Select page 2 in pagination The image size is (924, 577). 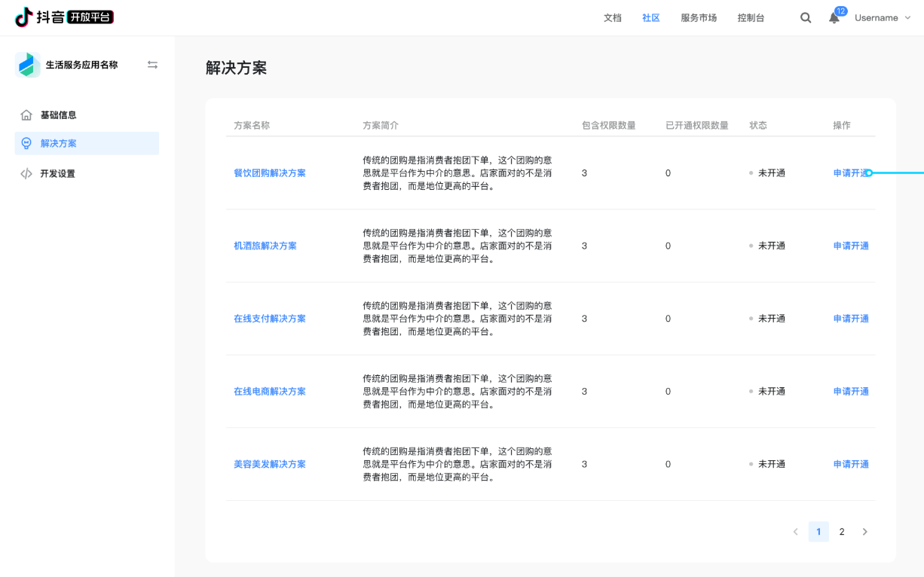point(842,531)
